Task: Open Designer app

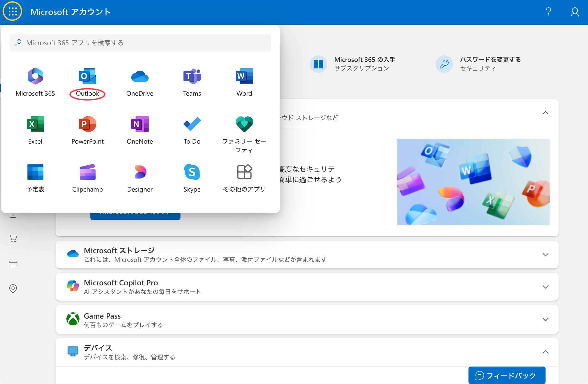Action: [140, 178]
